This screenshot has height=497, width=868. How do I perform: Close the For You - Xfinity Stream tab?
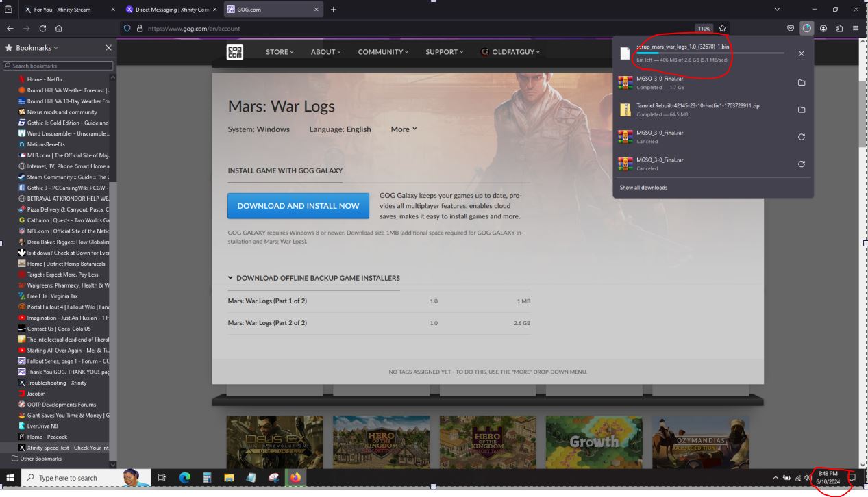(113, 10)
